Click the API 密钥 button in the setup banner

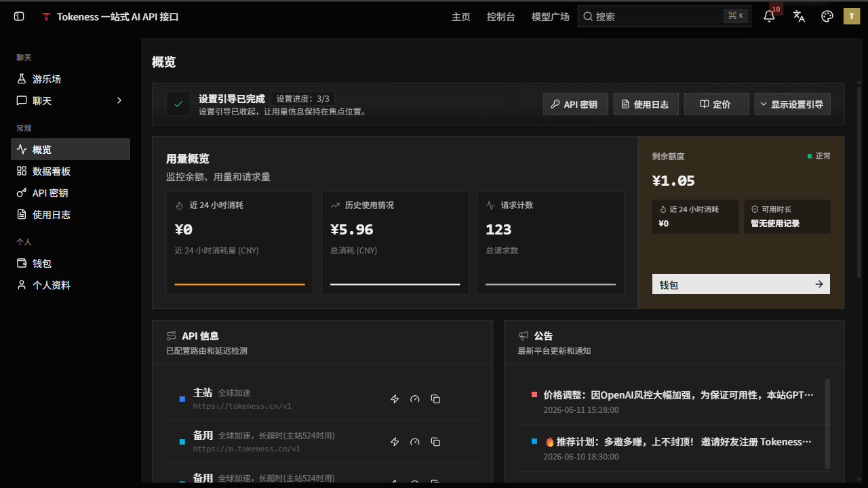coord(575,104)
